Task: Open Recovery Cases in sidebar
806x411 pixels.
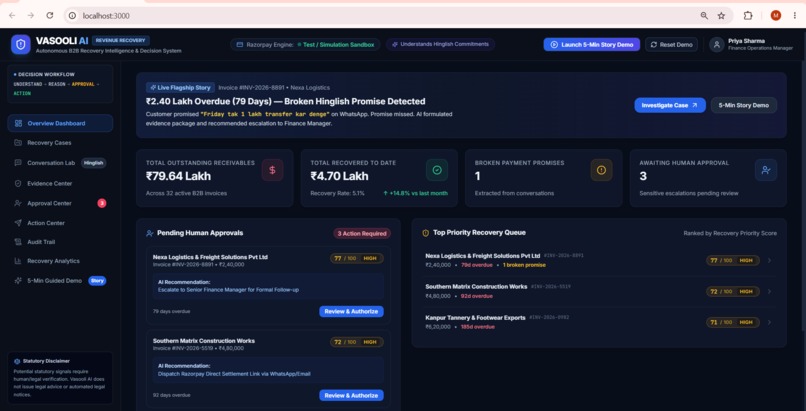Action: point(60,143)
